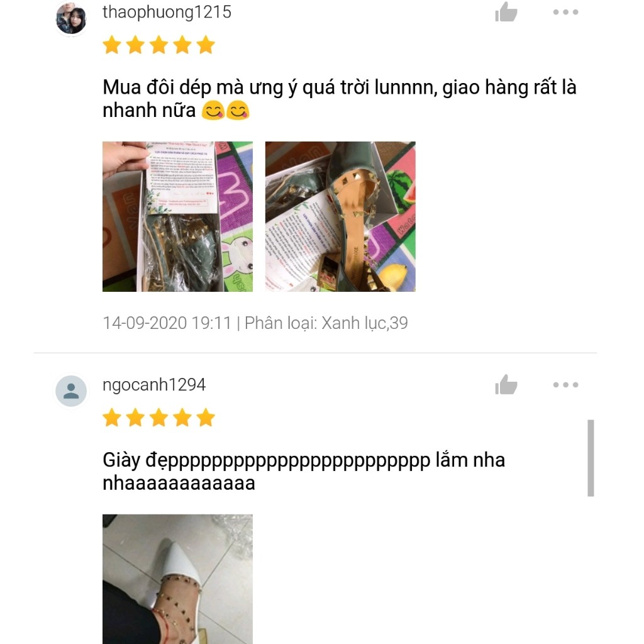Click the gray vertical scrollbar handle

(x=591, y=458)
